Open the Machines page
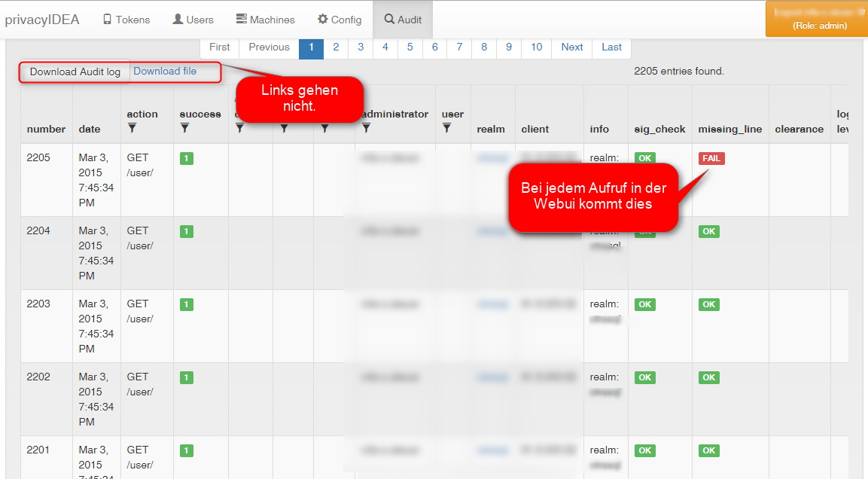This screenshot has height=479, width=868. click(x=265, y=20)
